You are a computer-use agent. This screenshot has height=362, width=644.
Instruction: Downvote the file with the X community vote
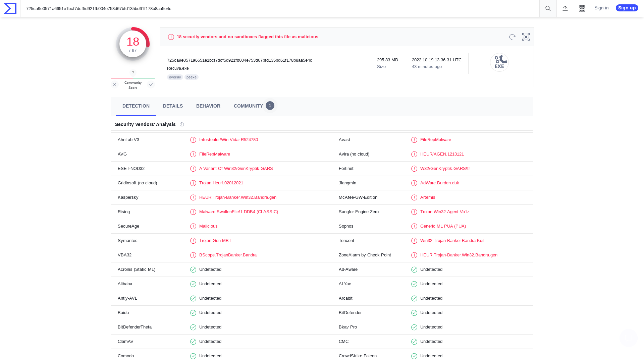tap(115, 84)
